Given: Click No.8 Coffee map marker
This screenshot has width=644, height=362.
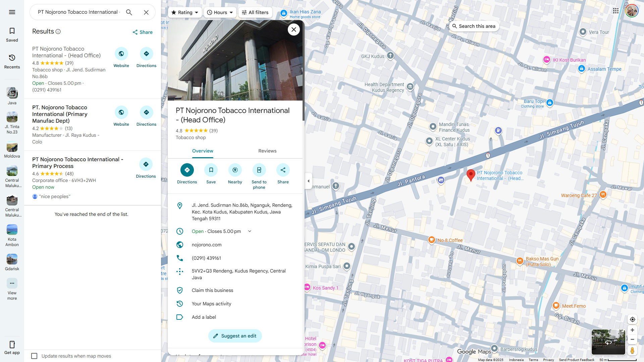Looking at the screenshot, I should [x=432, y=240].
